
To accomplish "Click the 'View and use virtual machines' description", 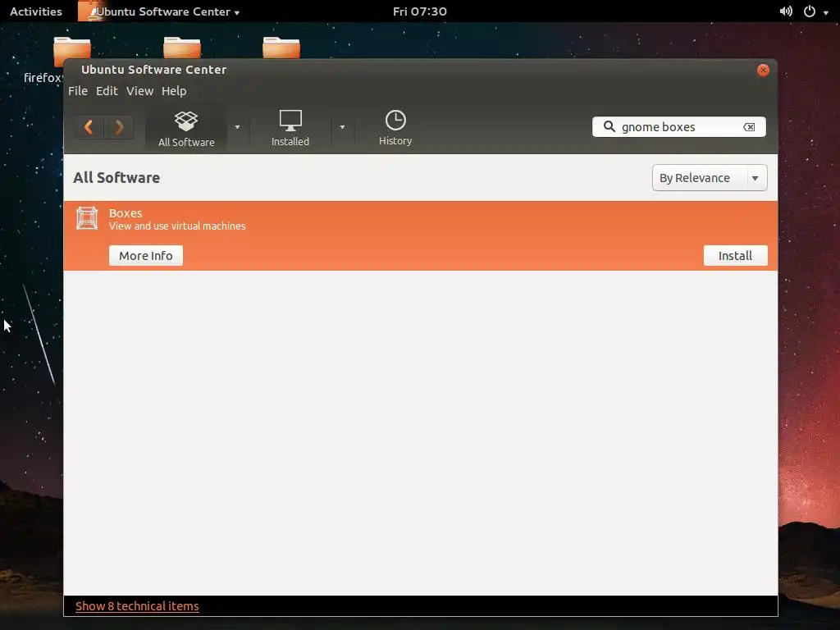I will (177, 226).
